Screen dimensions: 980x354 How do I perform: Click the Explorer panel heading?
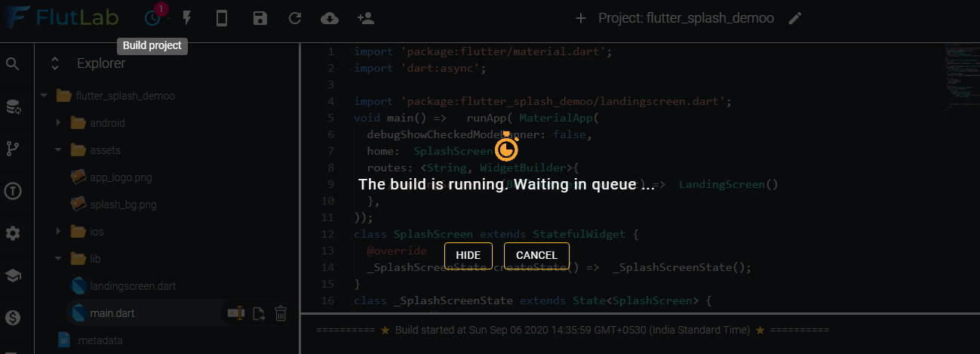pyautogui.click(x=101, y=64)
